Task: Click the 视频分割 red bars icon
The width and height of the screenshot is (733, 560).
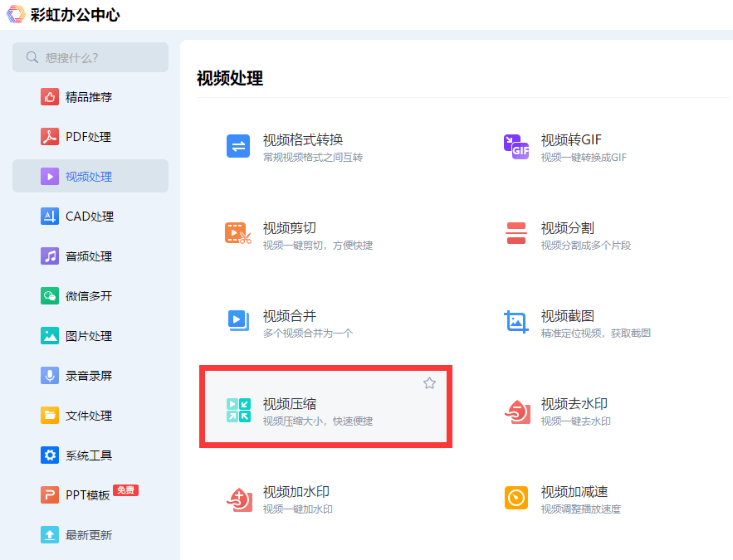Action: click(516, 233)
